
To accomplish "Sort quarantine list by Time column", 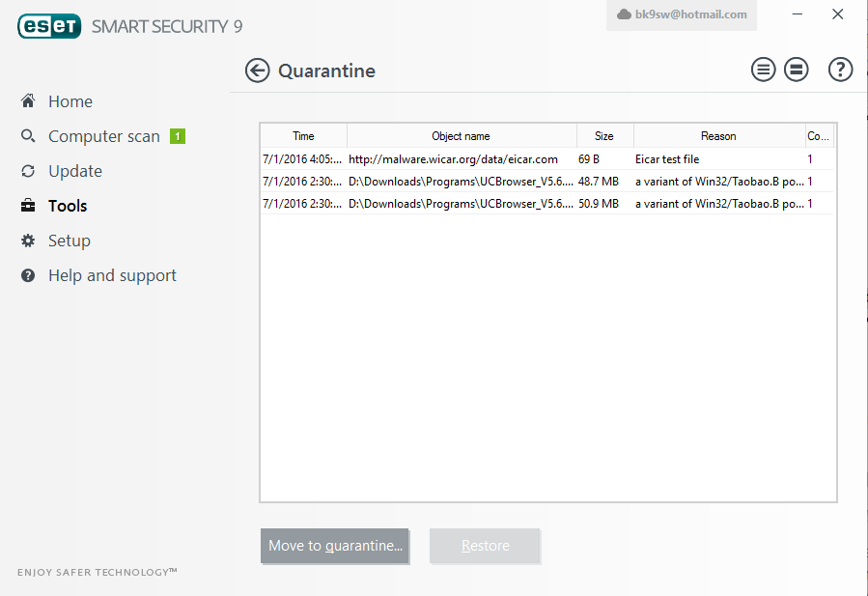I will click(303, 136).
